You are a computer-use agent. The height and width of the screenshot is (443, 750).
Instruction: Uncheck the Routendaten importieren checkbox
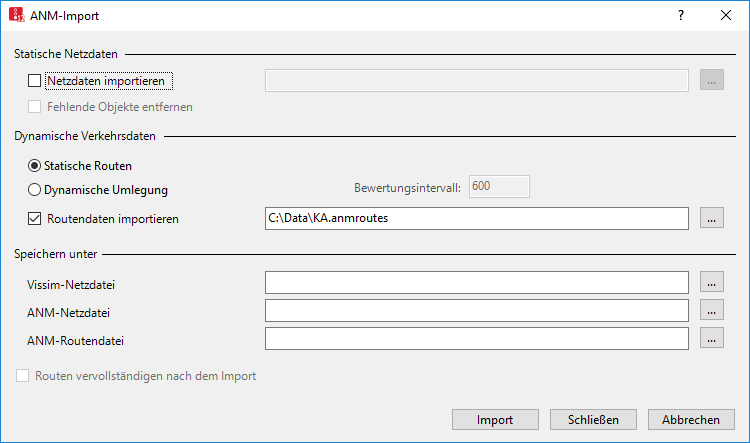pyautogui.click(x=35, y=218)
